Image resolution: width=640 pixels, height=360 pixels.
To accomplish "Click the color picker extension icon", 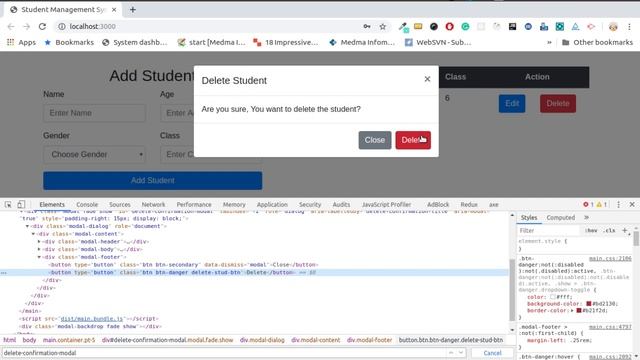I will pyautogui.click(x=404, y=27).
